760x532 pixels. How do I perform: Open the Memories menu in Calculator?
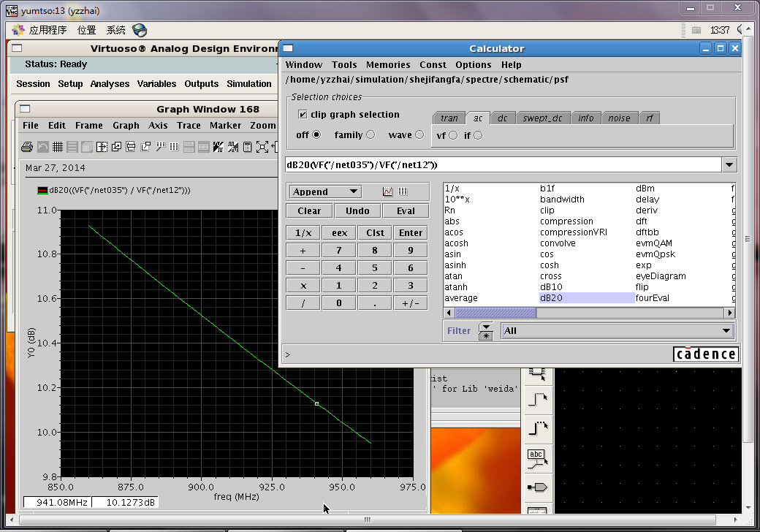pyautogui.click(x=388, y=65)
